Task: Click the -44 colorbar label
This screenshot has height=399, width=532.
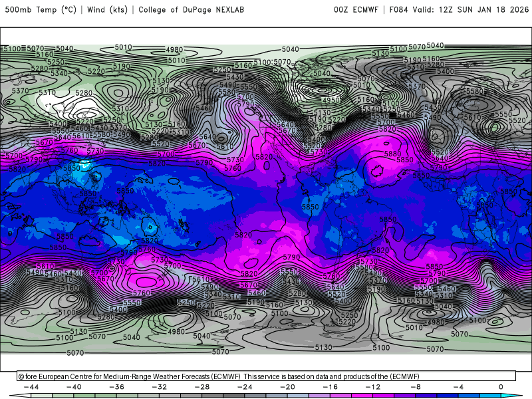Action: [x=31, y=387]
